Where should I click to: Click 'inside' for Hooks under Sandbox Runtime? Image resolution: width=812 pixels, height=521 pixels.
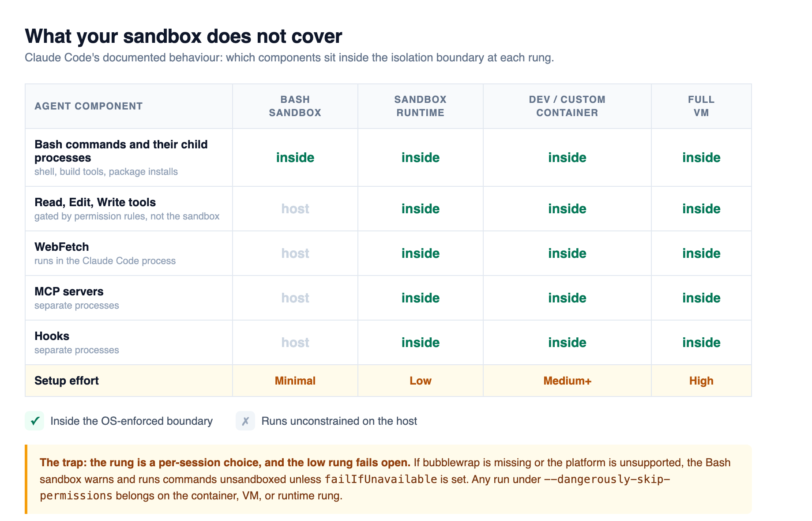[x=421, y=343]
